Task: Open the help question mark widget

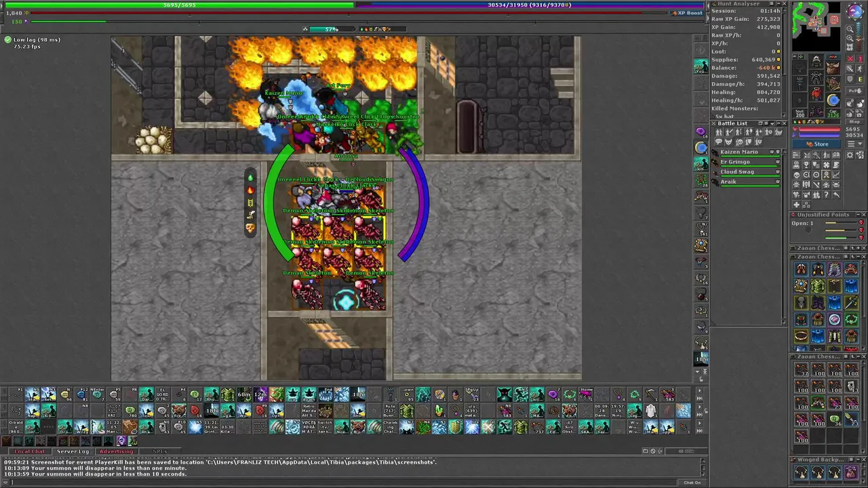Action: (x=827, y=194)
